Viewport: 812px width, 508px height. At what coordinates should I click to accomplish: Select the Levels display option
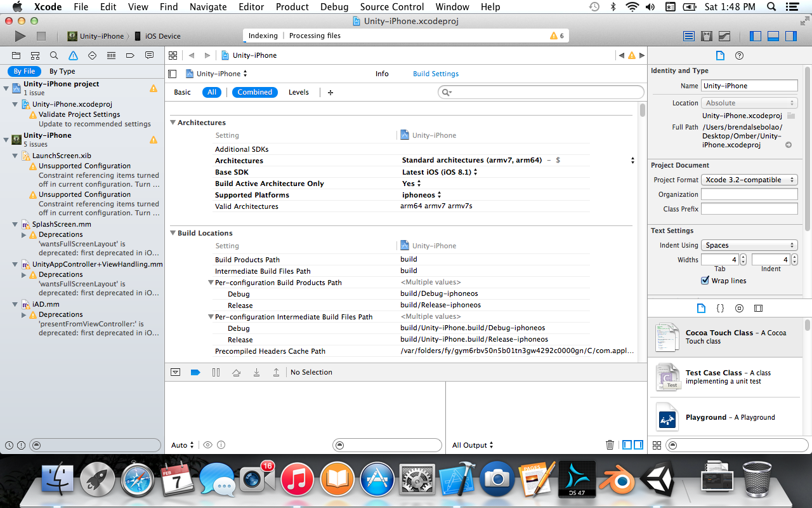pyautogui.click(x=299, y=92)
